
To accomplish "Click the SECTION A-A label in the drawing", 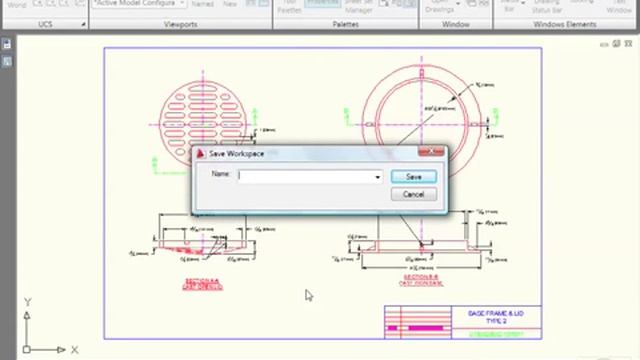I will pyautogui.click(x=202, y=281).
